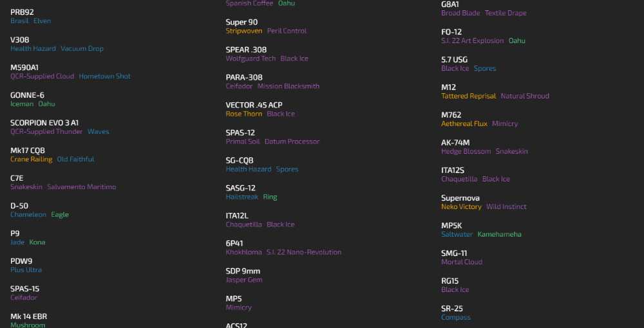This screenshot has width=644, height=328.
Task: Open Textile Drape skin under G8A1
Action: [x=506, y=13]
